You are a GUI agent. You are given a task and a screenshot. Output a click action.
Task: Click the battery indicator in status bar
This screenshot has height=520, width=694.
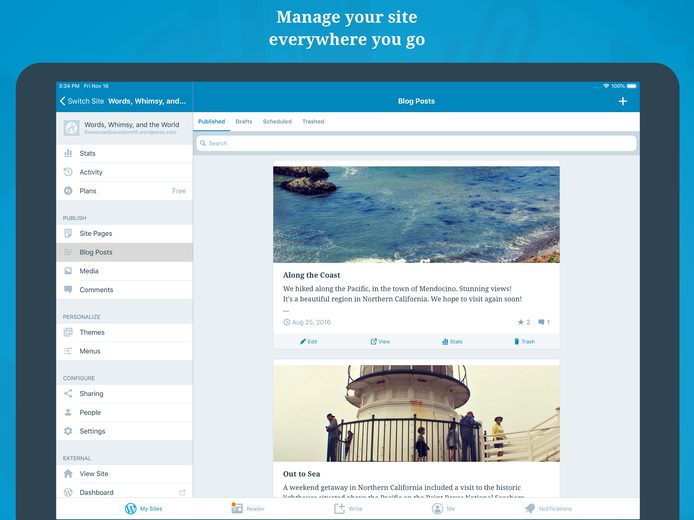[x=632, y=86]
